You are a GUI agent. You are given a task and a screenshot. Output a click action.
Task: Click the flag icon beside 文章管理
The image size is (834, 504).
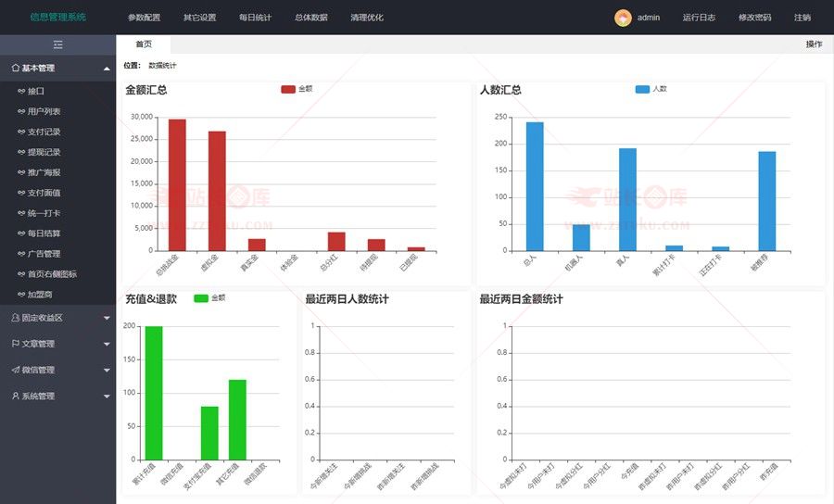[15, 344]
